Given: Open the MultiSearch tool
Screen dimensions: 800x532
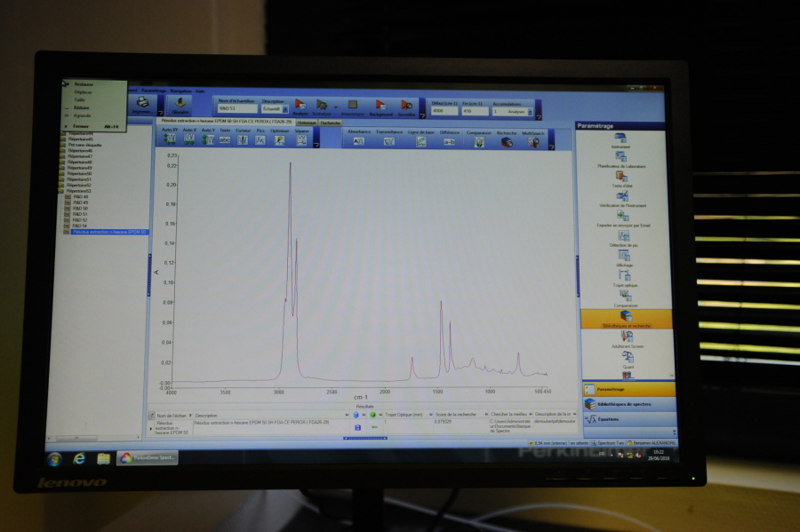Looking at the screenshot, I should coord(532,141).
